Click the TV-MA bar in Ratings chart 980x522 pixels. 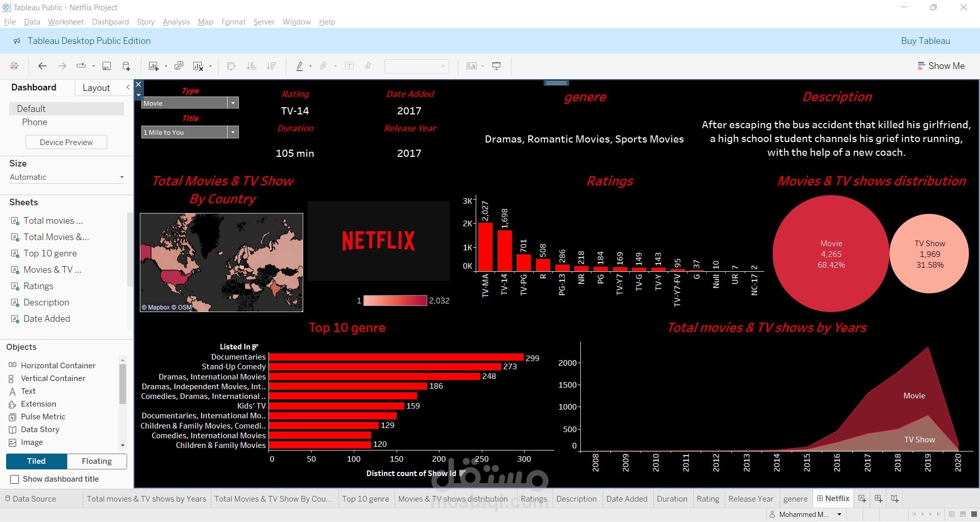pos(485,247)
